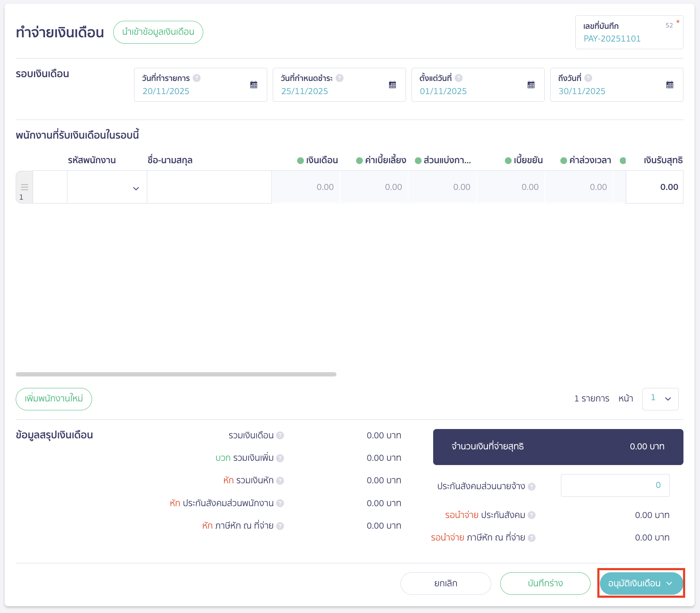Expand the อนุมัติเงินเดือน button arrow

(669, 583)
